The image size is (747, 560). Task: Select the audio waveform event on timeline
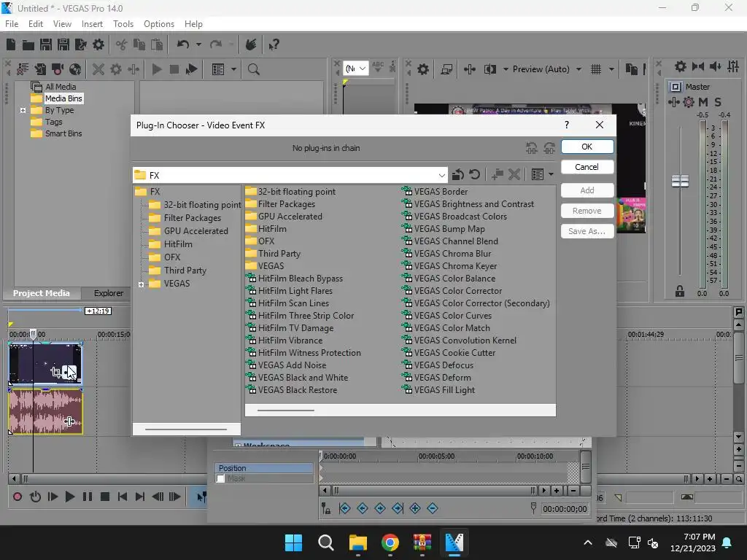[x=45, y=411]
